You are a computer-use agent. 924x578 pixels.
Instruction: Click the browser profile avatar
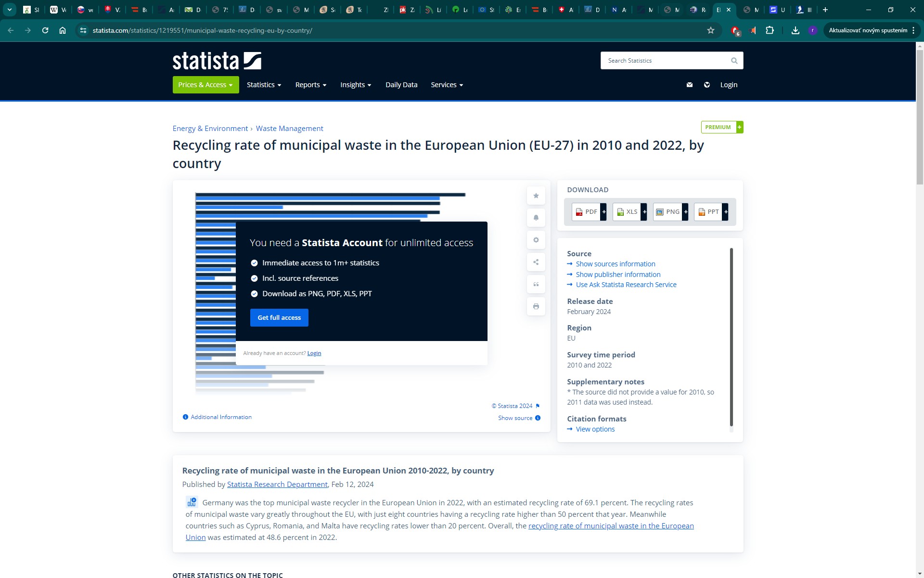813,30
